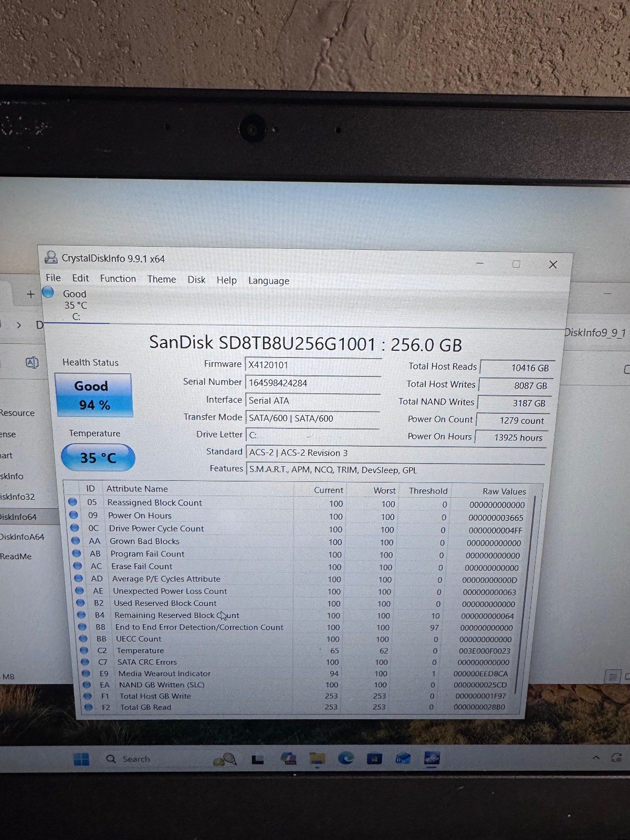Open File Explorer from the taskbar
The width and height of the screenshot is (630, 840).
[317, 759]
